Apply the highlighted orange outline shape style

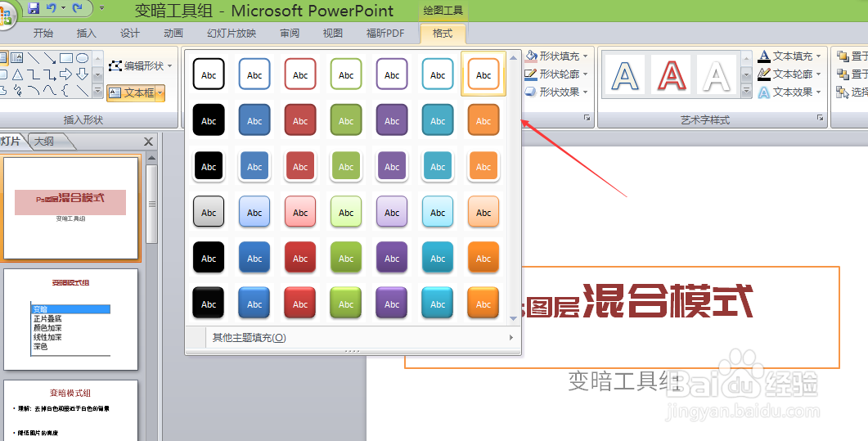483,74
